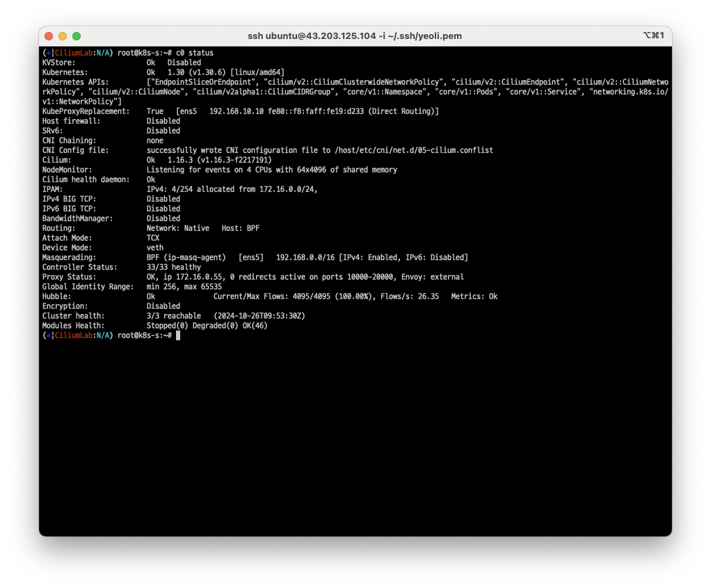Click the ssh window title text
Screen dimensions: 711x588
[x=355, y=36]
